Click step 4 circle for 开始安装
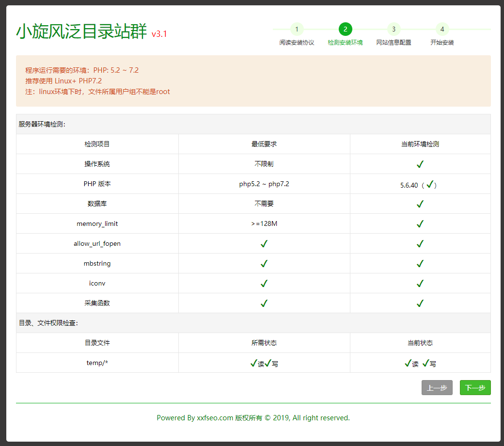 (442, 29)
